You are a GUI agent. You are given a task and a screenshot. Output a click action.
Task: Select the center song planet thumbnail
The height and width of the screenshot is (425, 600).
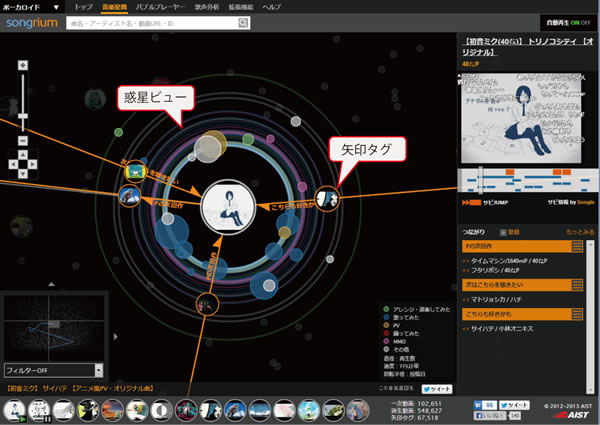(x=228, y=207)
